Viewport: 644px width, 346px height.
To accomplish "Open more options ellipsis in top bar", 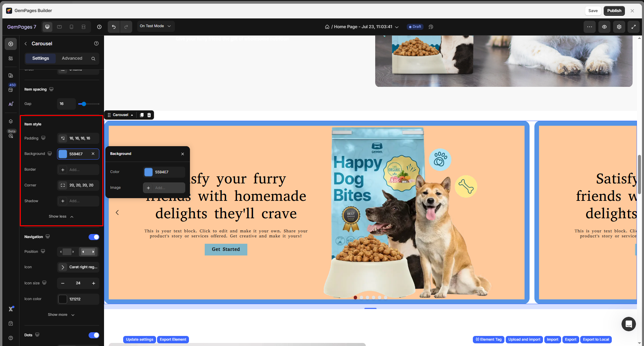I will 590,27.
